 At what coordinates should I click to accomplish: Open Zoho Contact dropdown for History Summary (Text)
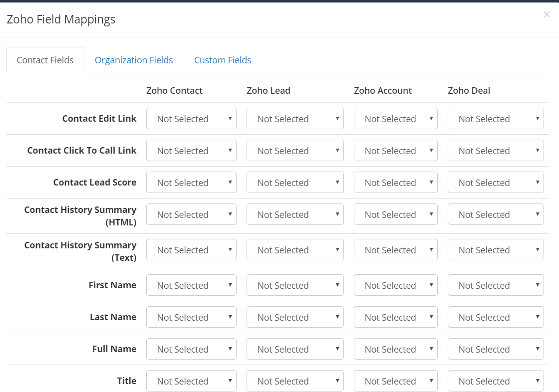click(x=192, y=250)
